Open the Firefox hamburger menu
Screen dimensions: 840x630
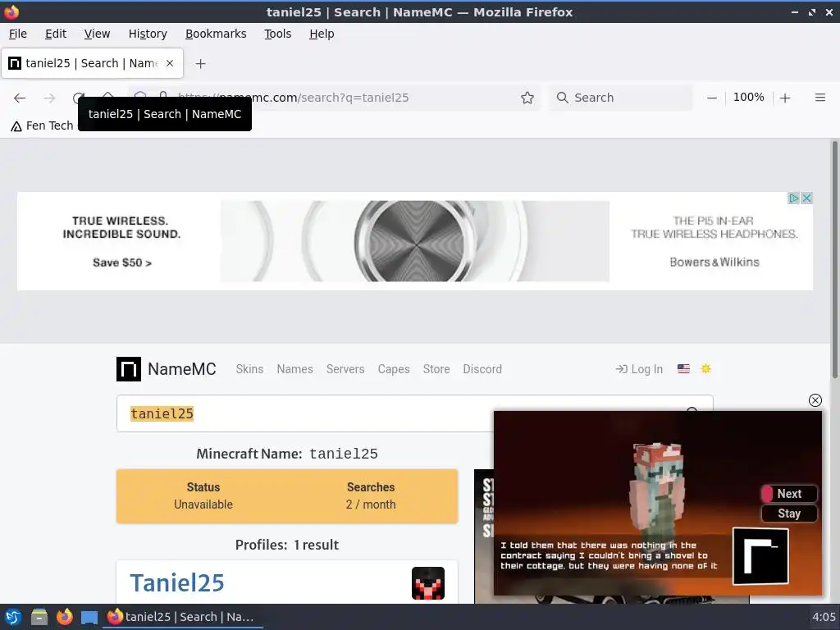click(819, 98)
